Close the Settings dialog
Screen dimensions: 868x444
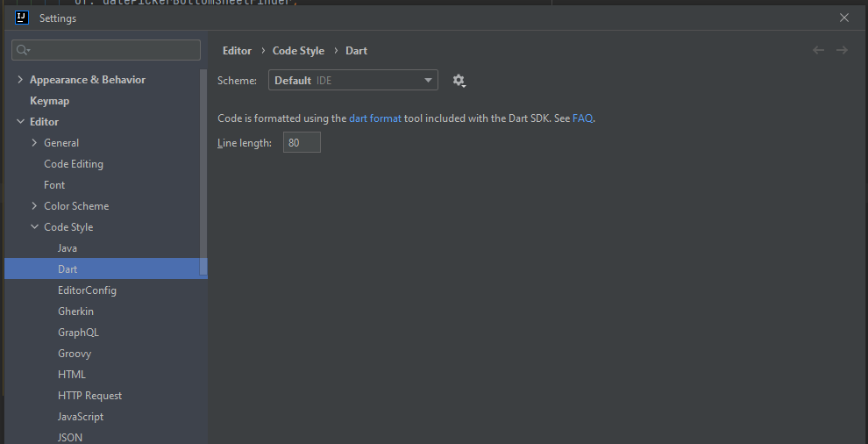click(x=844, y=18)
